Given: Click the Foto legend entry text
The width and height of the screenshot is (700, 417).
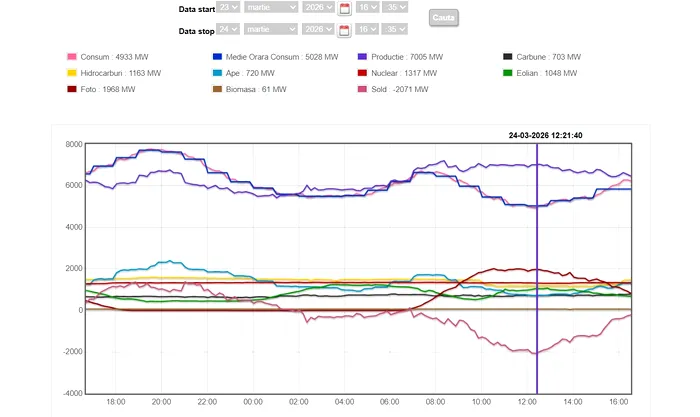Looking at the screenshot, I should point(108,89).
